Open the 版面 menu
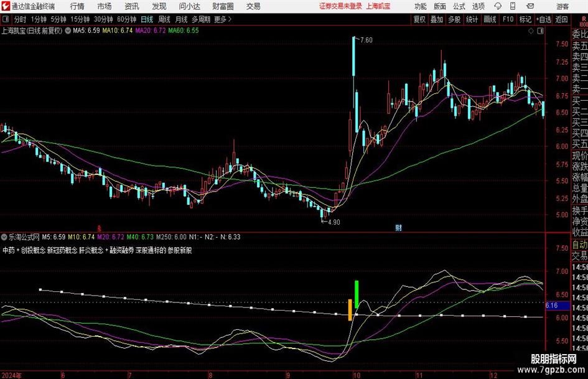The image size is (588, 379). coord(439,6)
